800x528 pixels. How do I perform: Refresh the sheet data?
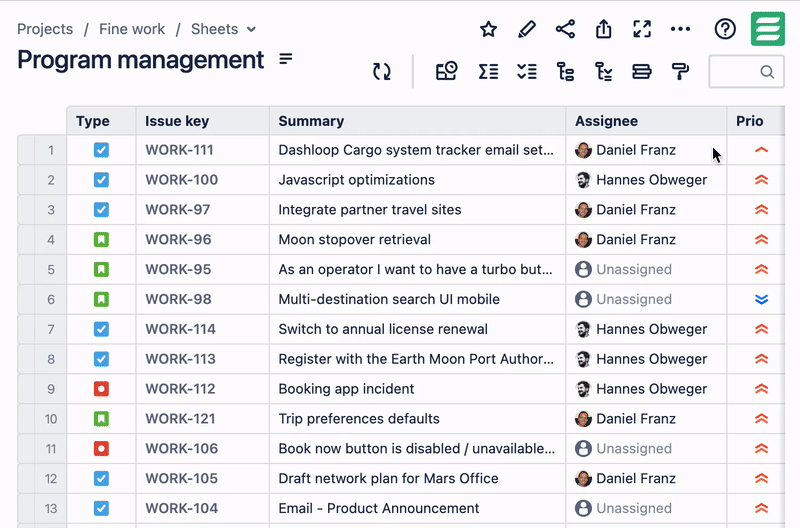click(x=382, y=71)
